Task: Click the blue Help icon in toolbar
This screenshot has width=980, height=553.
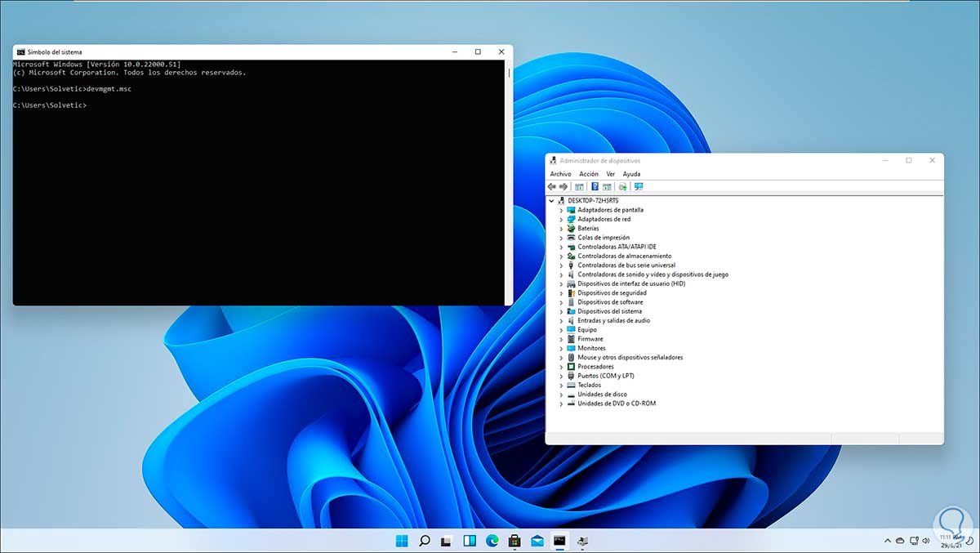Action: 595,187
